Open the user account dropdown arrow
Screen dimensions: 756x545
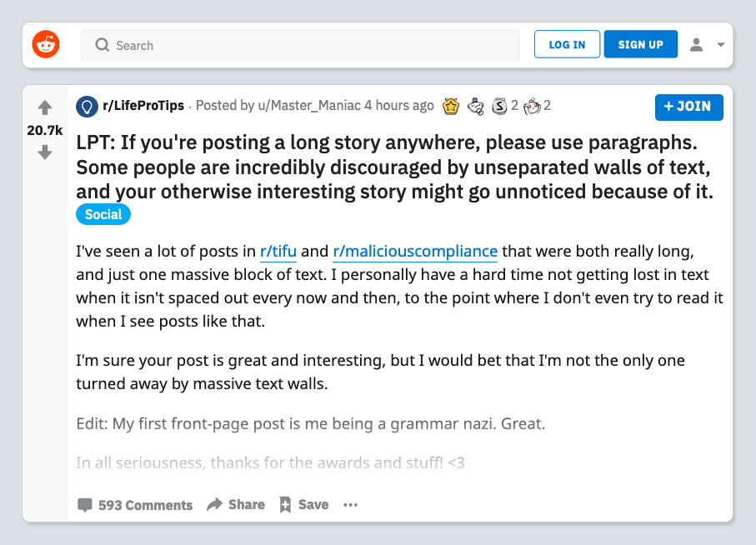(721, 44)
